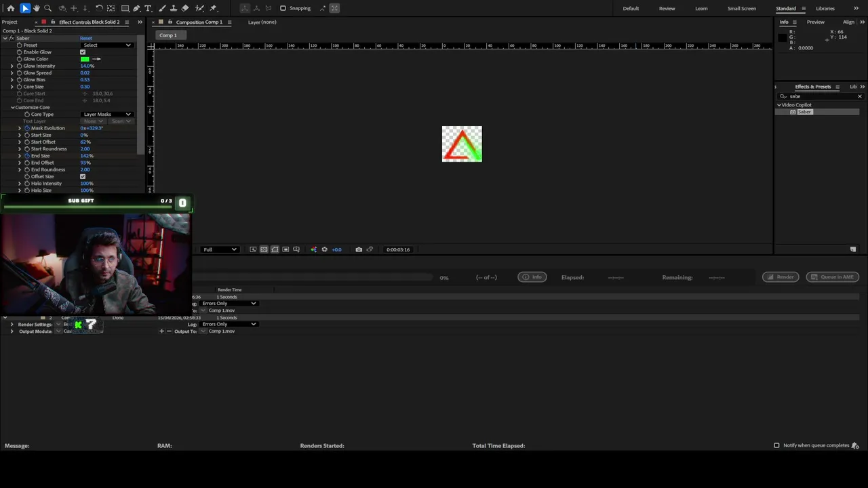
Task: Expand the Start Offset property
Action: [x=20, y=142]
